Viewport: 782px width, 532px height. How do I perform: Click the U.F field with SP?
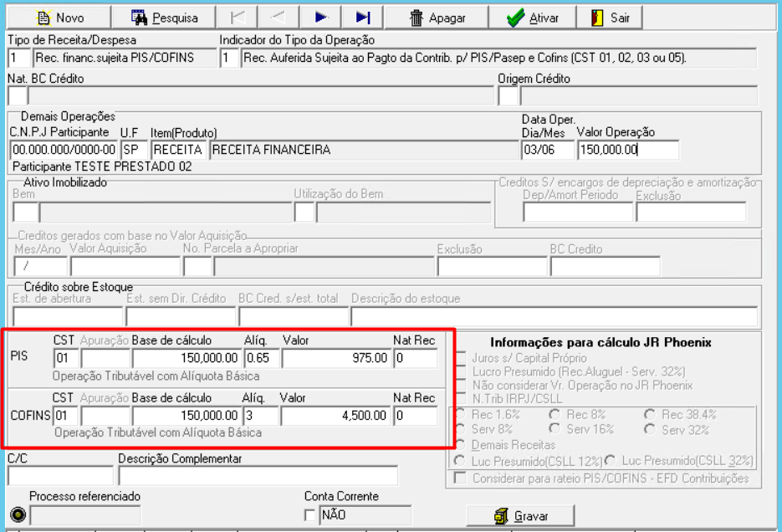[134, 150]
